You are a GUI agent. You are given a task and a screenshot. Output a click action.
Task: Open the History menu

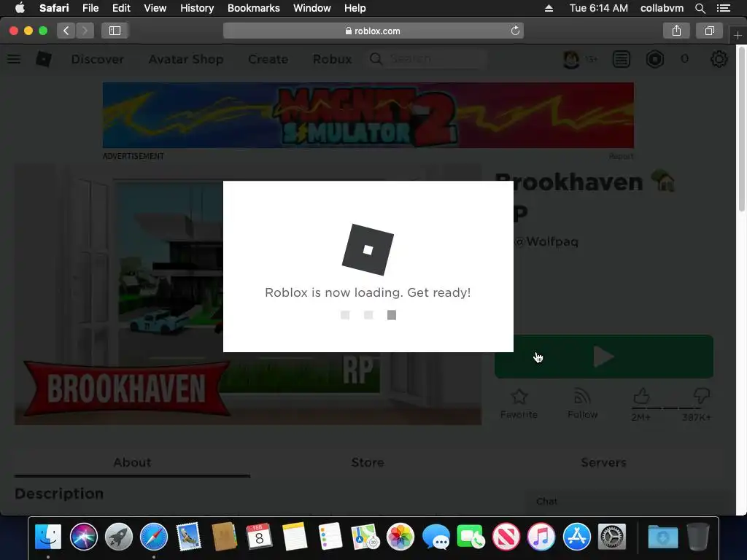(197, 8)
